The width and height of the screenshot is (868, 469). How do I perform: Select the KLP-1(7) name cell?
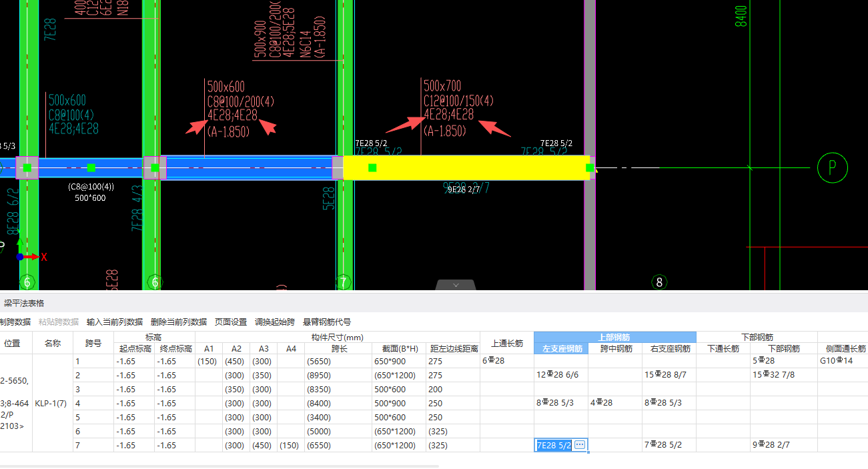(x=53, y=403)
